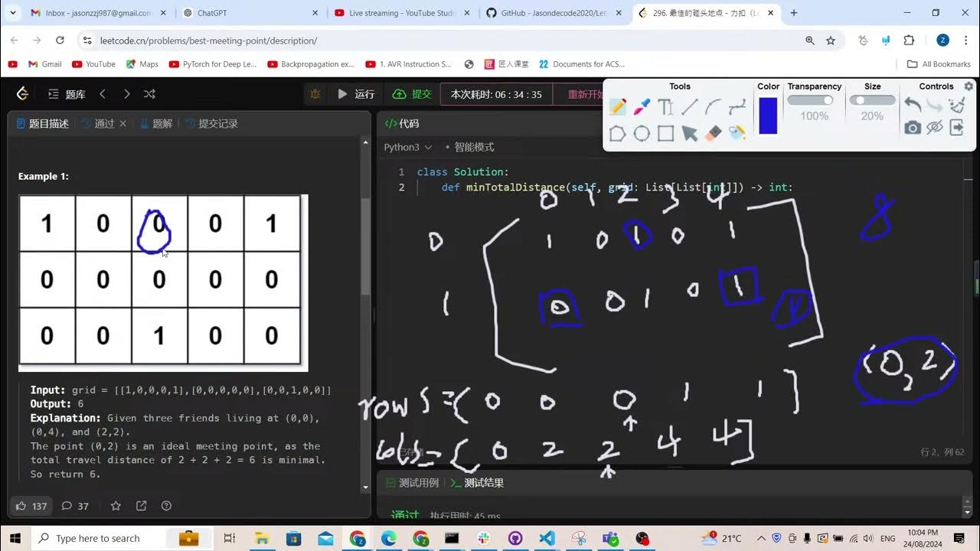
Task: Open annotation tool settings gear
Action: (969, 86)
